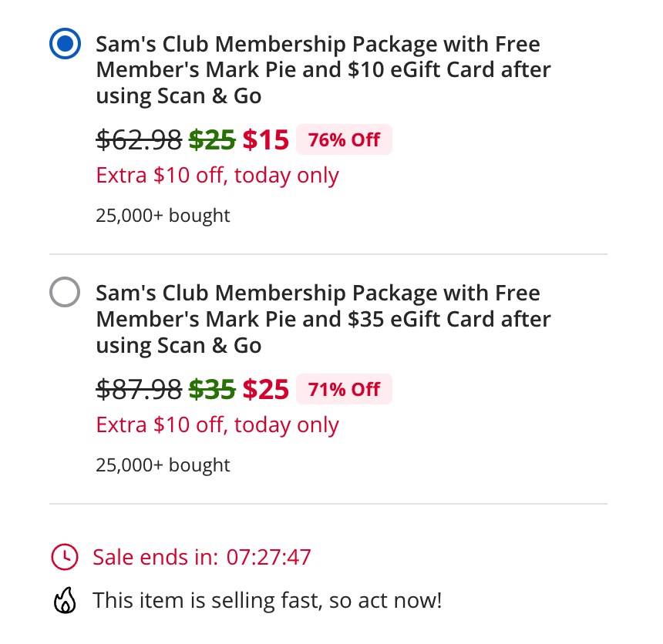The image size is (663, 644).
Task: Click the crossed-out $62.98 original price
Action: point(139,139)
